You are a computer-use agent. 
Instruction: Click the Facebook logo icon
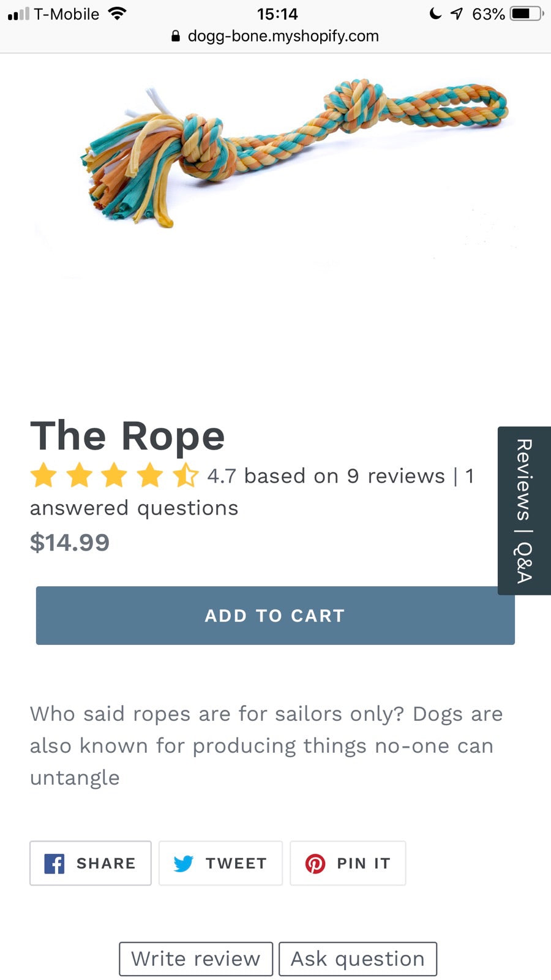(x=54, y=864)
